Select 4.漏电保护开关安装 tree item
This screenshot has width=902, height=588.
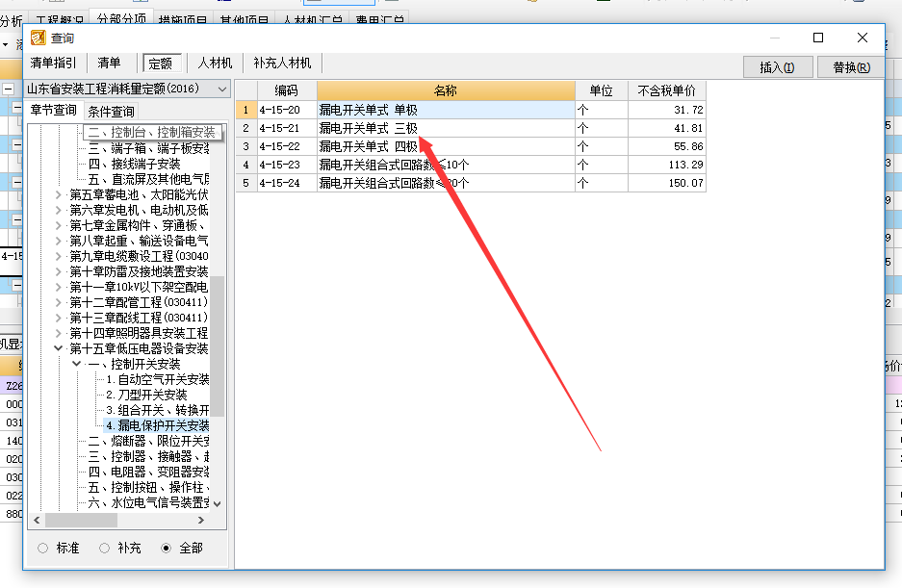[x=157, y=425]
